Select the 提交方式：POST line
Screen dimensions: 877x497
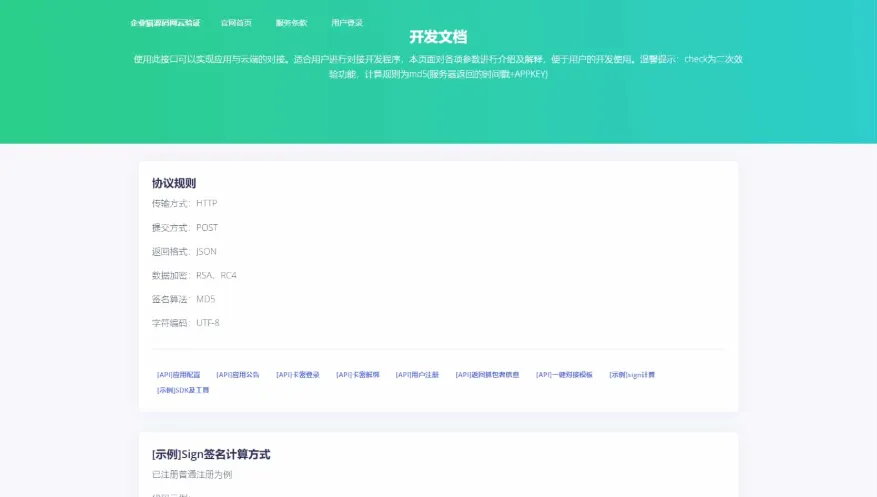[x=185, y=228]
